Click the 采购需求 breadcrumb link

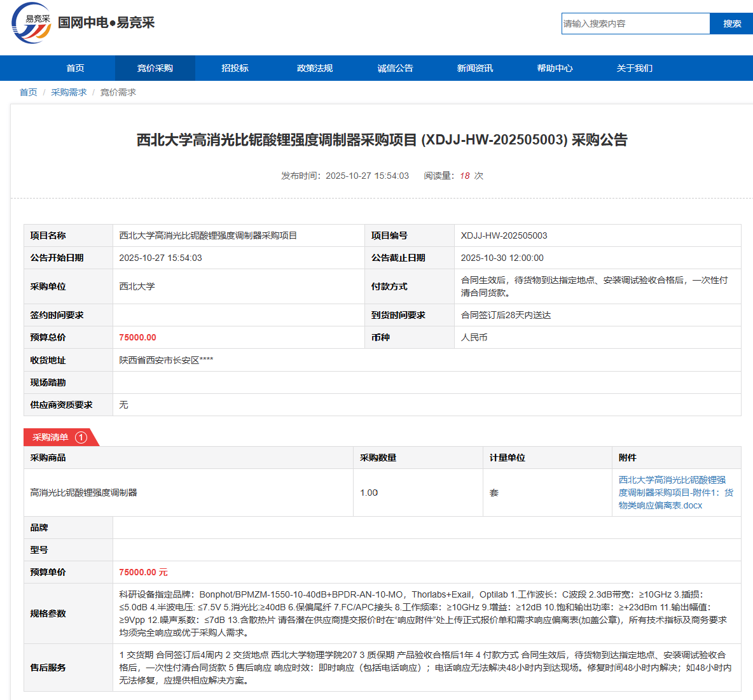click(x=69, y=92)
